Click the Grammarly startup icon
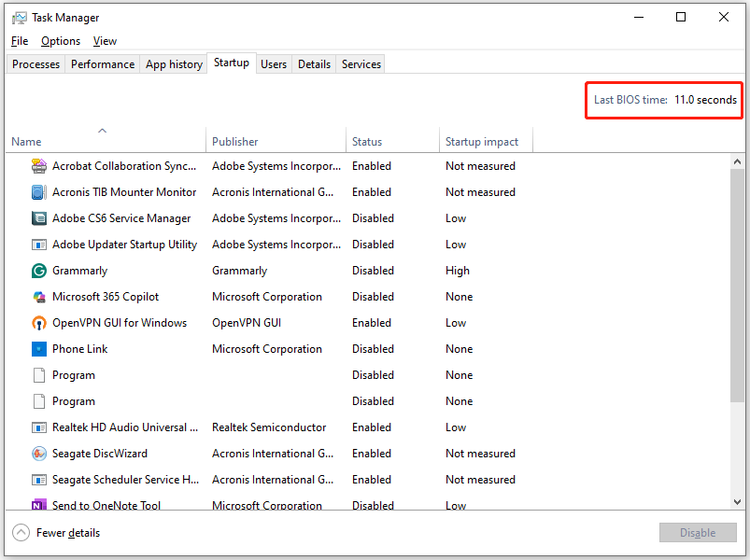The height and width of the screenshot is (560, 750). (x=38, y=271)
